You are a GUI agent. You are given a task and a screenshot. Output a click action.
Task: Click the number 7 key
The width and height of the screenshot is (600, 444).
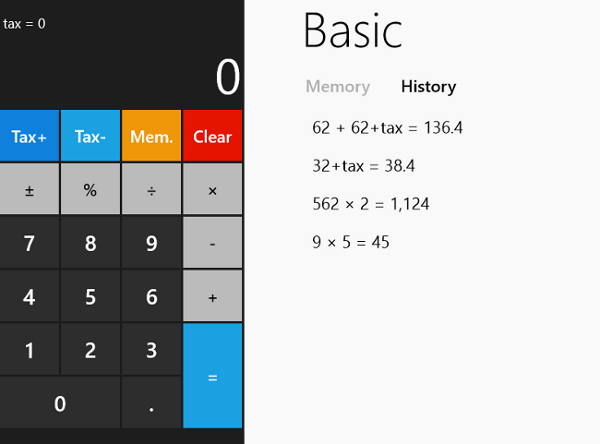29,243
